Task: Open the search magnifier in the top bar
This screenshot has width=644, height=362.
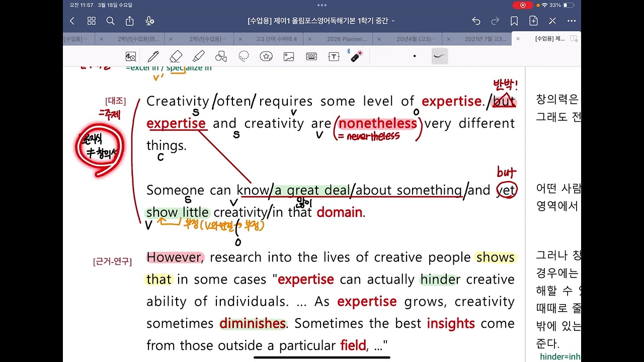Action: click(111, 21)
